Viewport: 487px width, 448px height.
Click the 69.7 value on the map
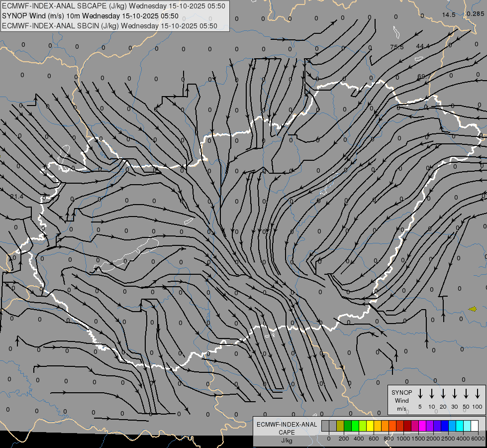[424, 76]
